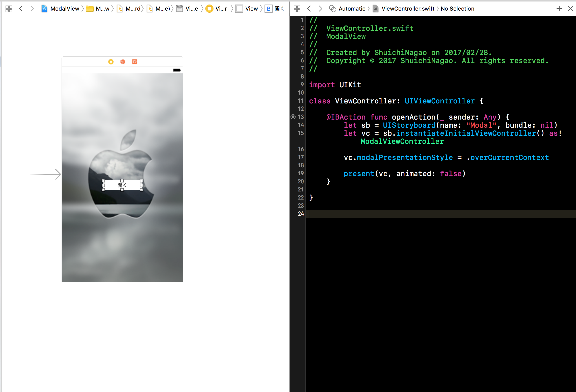The height and width of the screenshot is (392, 576).
Task: Click instantiateInitialViewController method
Action: click(466, 133)
